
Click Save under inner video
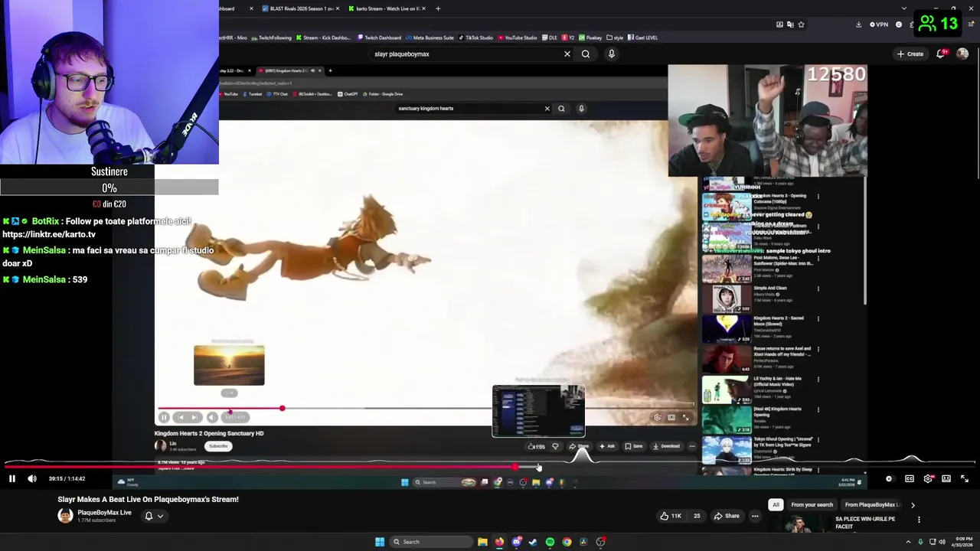(x=633, y=446)
